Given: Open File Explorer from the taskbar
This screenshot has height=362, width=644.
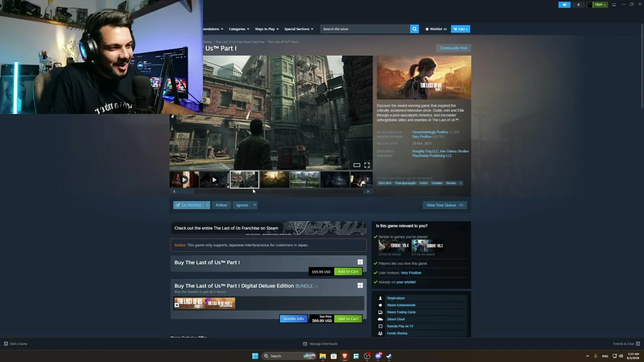Looking at the screenshot, I should (x=323, y=356).
